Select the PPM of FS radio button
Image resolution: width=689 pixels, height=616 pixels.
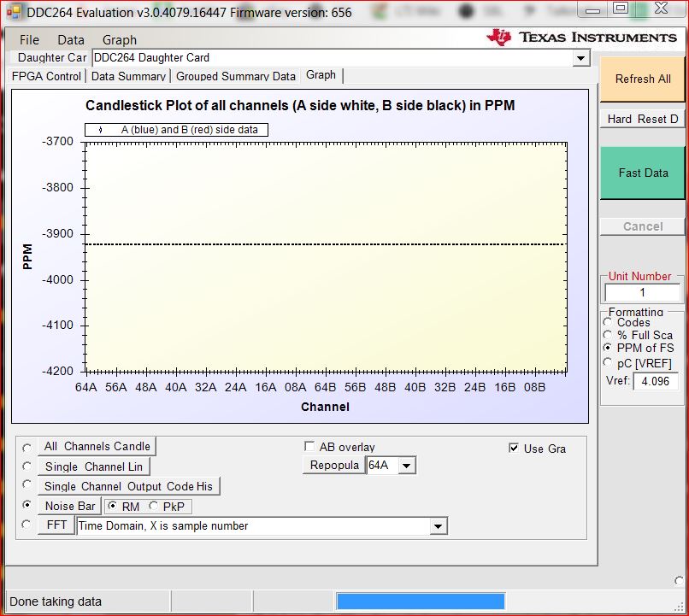(x=608, y=348)
